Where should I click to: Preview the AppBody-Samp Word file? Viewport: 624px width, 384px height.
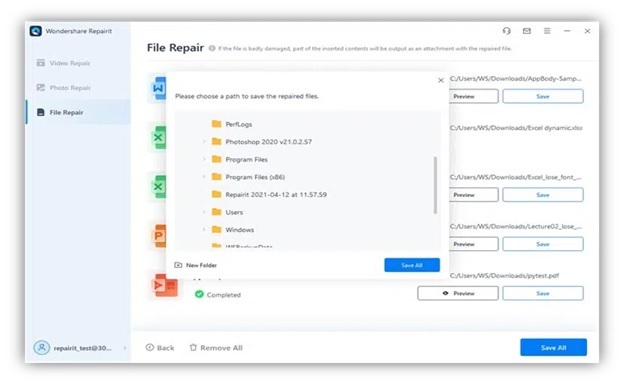click(473, 96)
